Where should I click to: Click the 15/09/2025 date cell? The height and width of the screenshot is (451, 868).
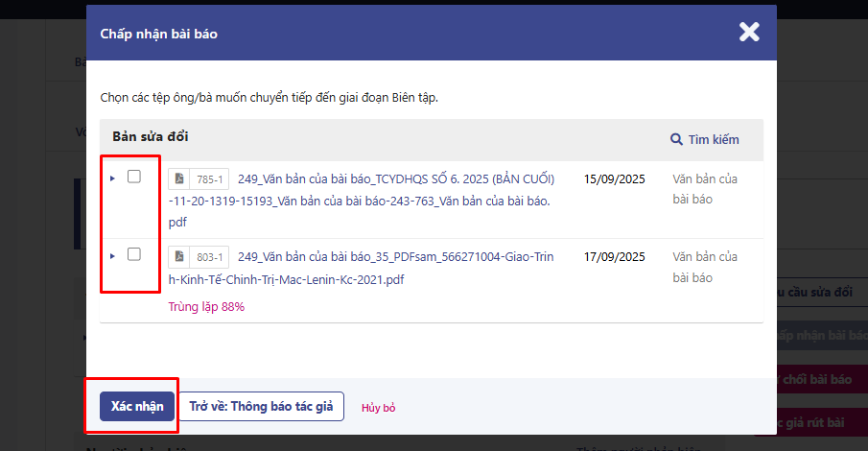pyautogui.click(x=614, y=179)
